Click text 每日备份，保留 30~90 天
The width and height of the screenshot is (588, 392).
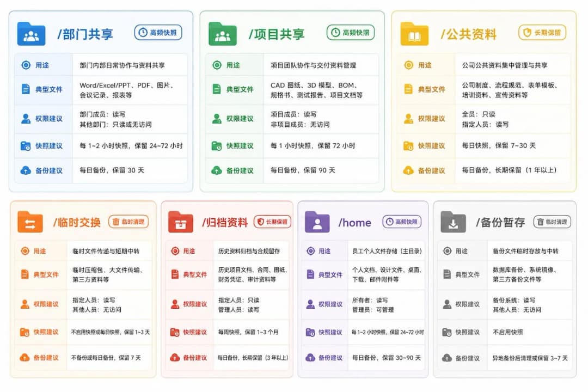386,358
